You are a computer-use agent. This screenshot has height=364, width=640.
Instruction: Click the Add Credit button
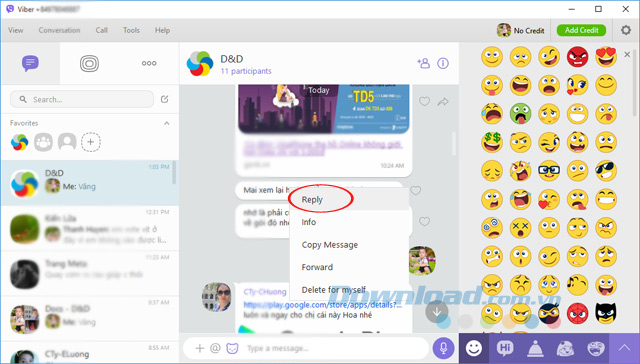click(x=582, y=30)
